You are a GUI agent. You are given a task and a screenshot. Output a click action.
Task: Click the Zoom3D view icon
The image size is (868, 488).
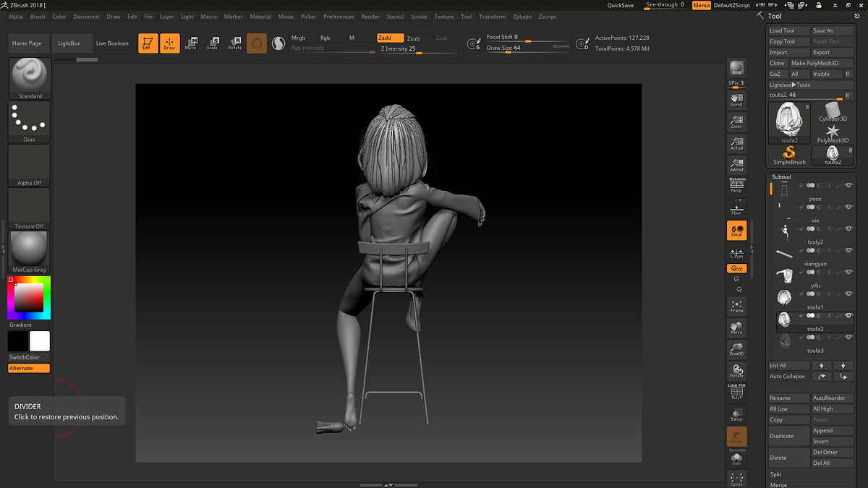coord(736,350)
